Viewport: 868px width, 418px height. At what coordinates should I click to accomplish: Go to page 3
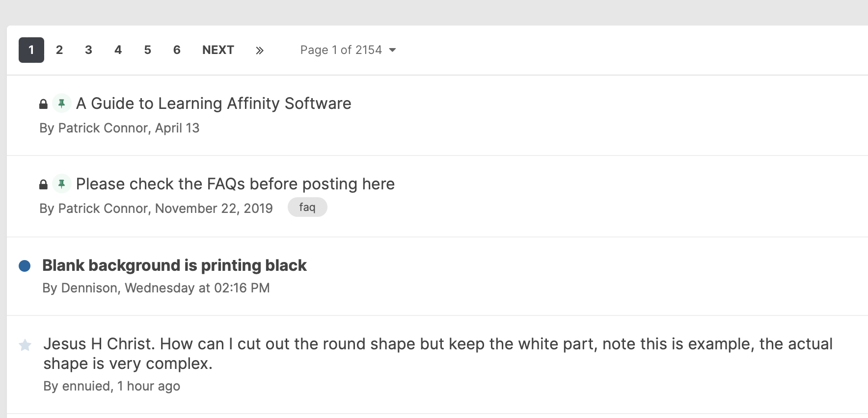(x=88, y=50)
